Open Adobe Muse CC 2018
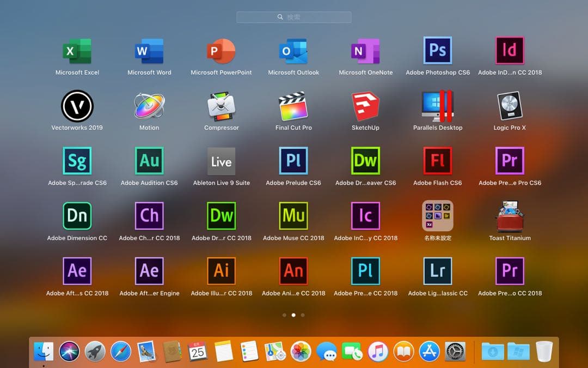The height and width of the screenshot is (368, 588). click(x=293, y=216)
